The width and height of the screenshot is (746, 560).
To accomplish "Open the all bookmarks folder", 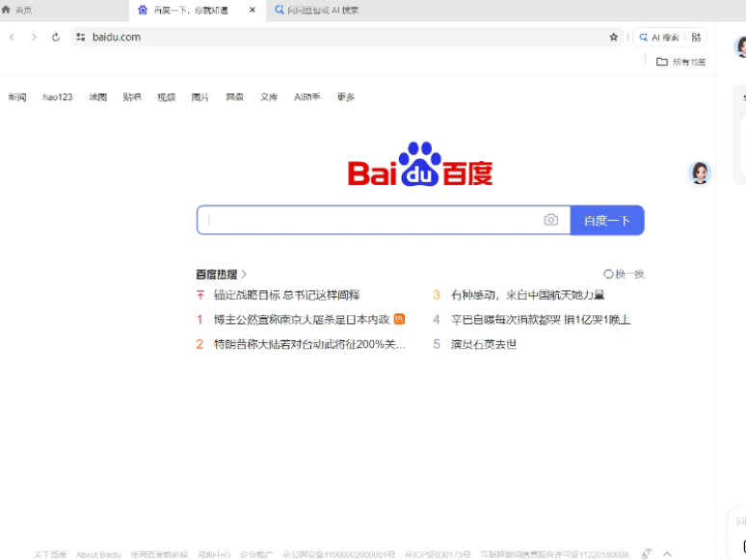I will coord(680,62).
